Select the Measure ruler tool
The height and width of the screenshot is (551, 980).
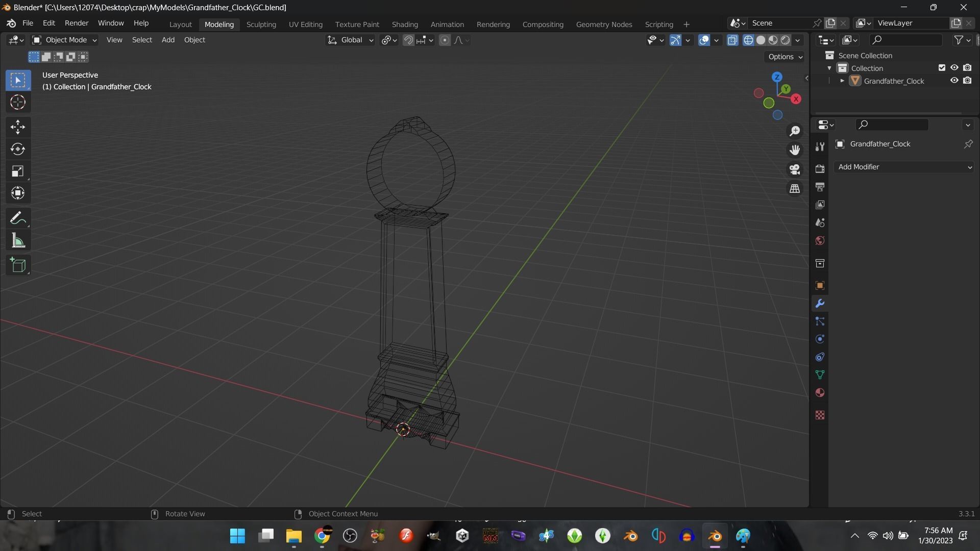pyautogui.click(x=18, y=240)
